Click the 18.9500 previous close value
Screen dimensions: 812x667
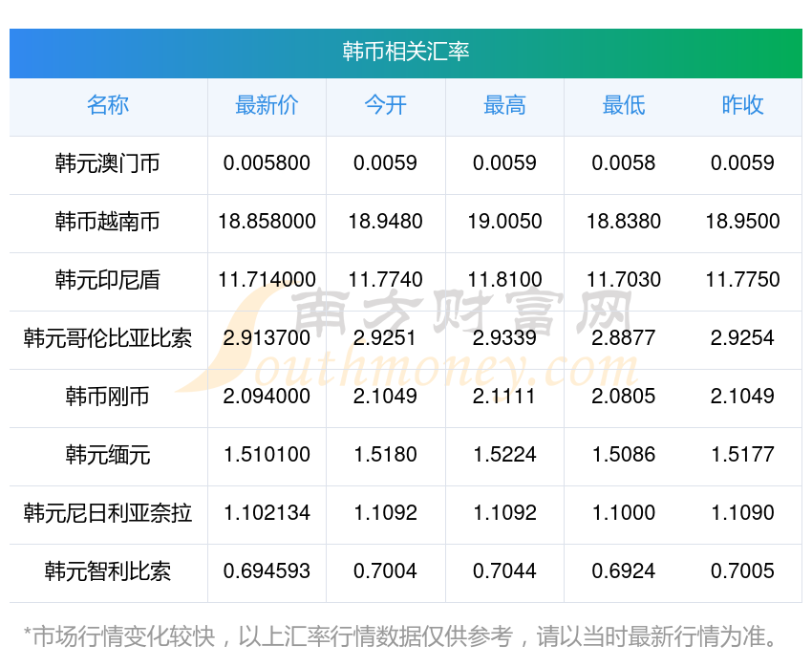(742, 222)
